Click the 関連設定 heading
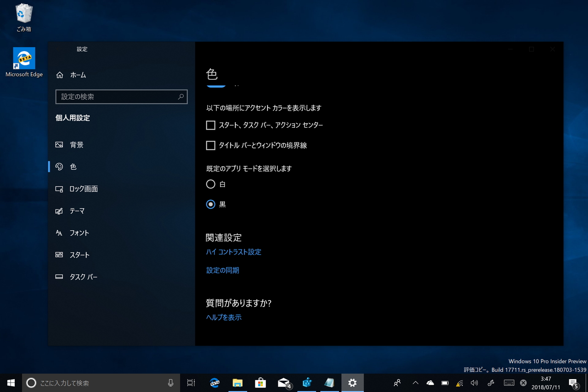Image resolution: width=588 pixels, height=392 pixels. (x=224, y=238)
